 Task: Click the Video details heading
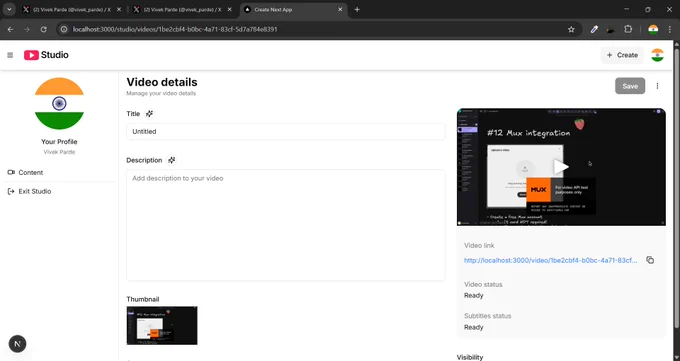coord(162,82)
